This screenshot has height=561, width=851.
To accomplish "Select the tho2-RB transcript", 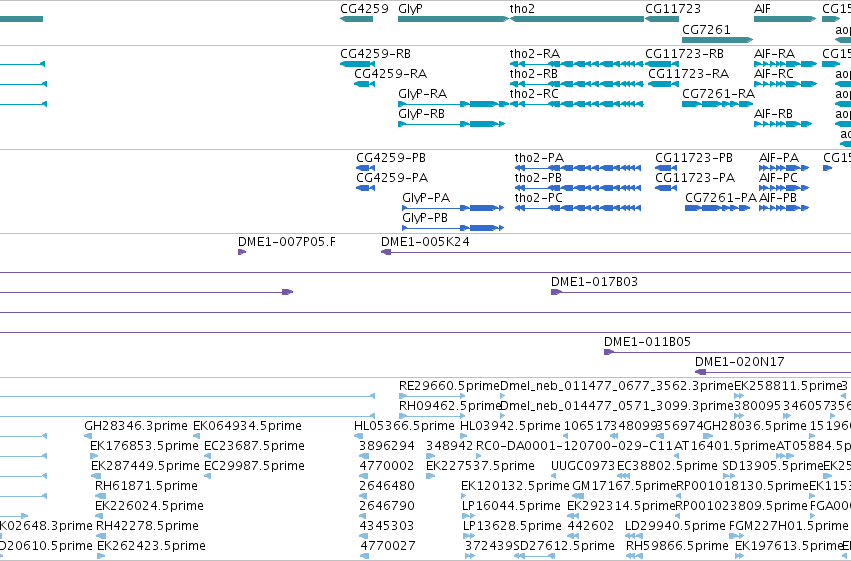I will (577, 84).
